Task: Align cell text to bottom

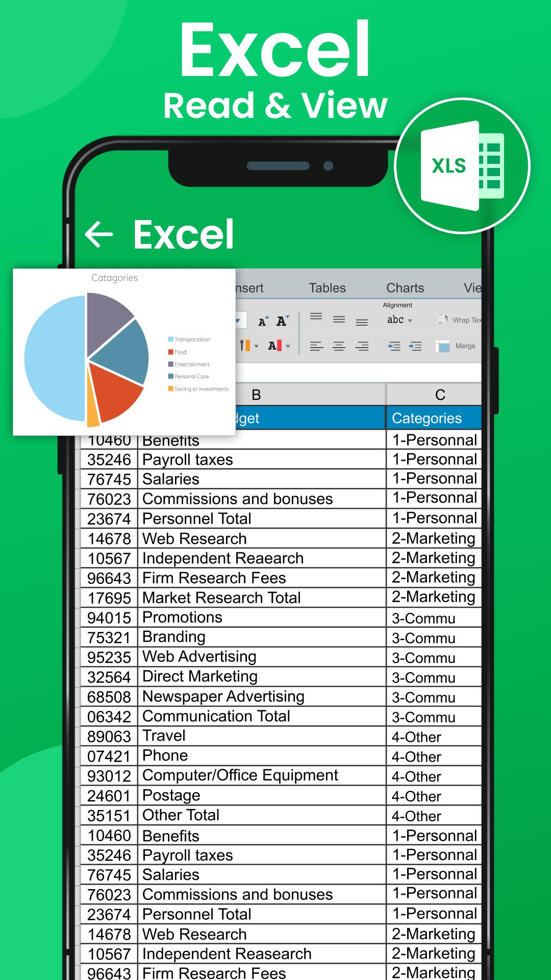Action: click(x=362, y=322)
